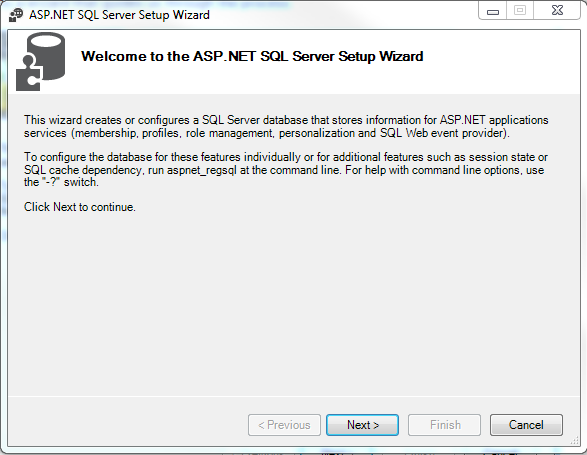Cancel the setup wizard

point(526,425)
